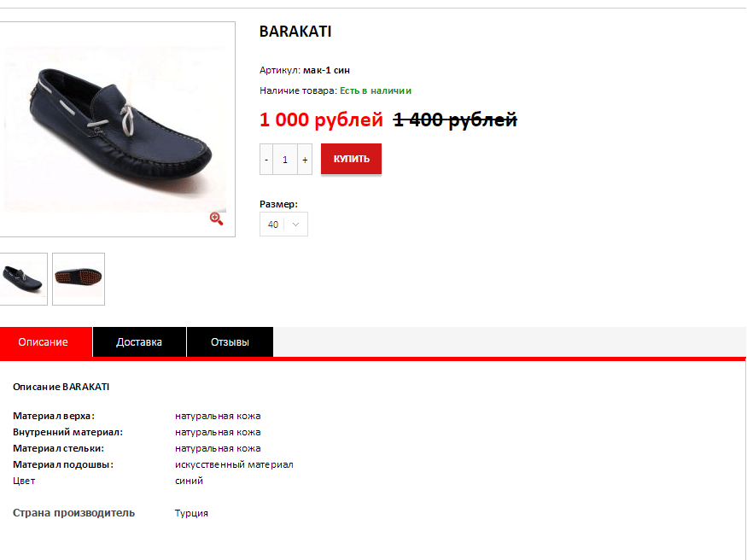Select the side-view shoe thumbnail

click(23, 279)
